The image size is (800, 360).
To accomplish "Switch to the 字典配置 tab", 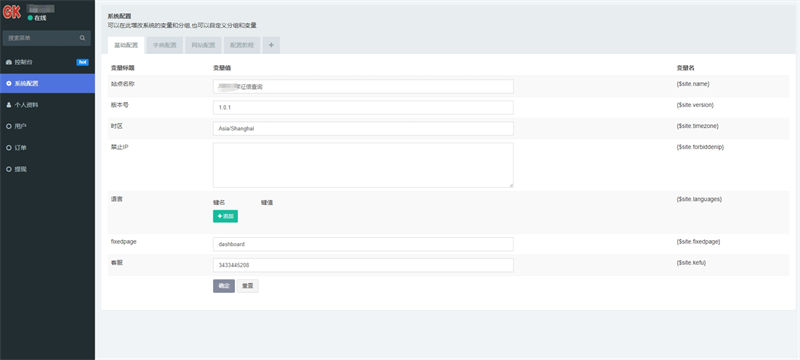I will (x=164, y=45).
